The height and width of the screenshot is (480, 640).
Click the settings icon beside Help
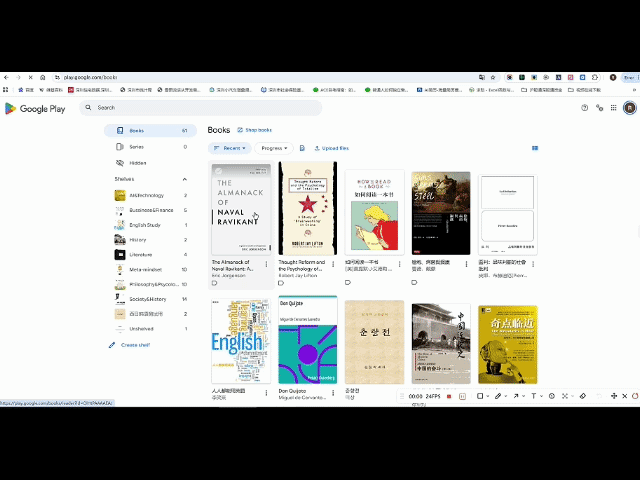click(x=599, y=108)
